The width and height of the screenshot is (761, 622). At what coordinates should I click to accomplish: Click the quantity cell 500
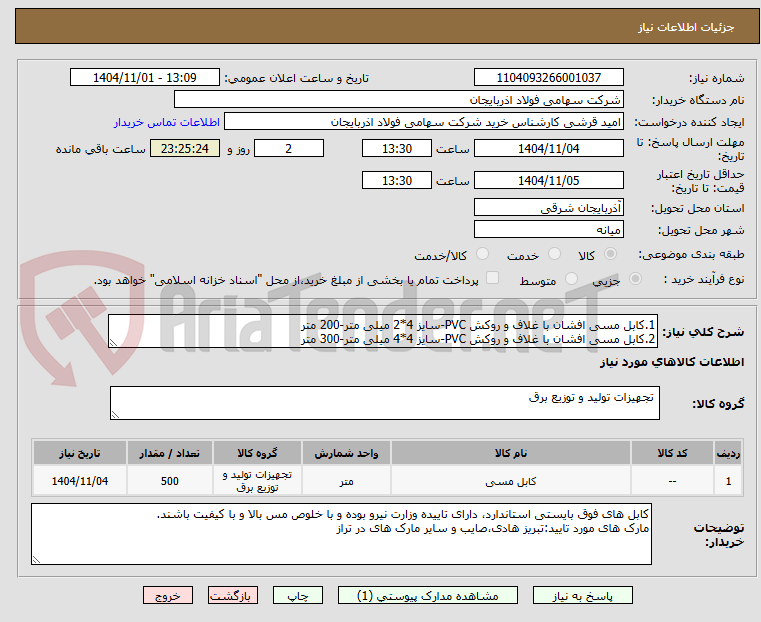coord(169,481)
